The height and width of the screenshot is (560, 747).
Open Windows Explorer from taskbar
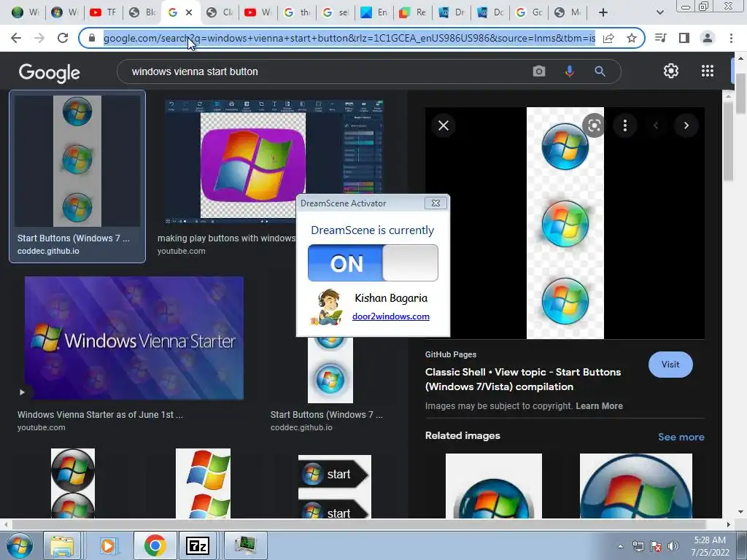[x=62, y=545]
